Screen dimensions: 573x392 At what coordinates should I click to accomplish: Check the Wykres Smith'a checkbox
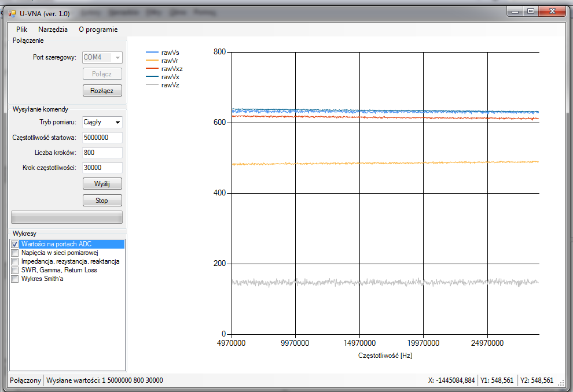(x=15, y=279)
